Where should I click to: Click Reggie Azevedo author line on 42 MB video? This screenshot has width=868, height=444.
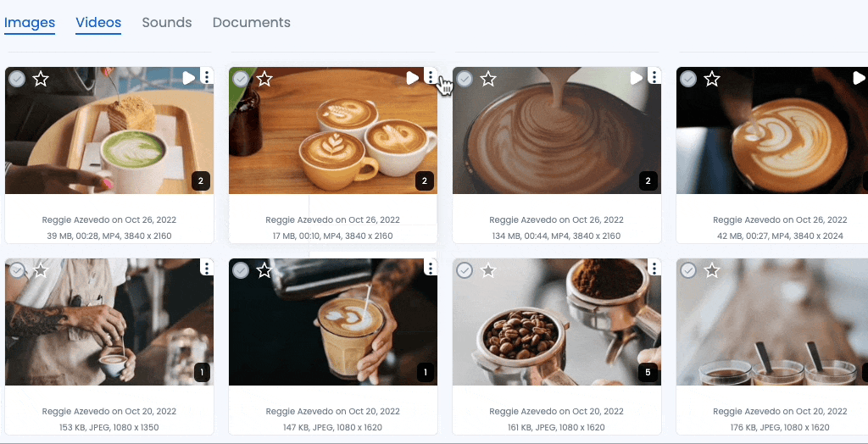pos(780,219)
